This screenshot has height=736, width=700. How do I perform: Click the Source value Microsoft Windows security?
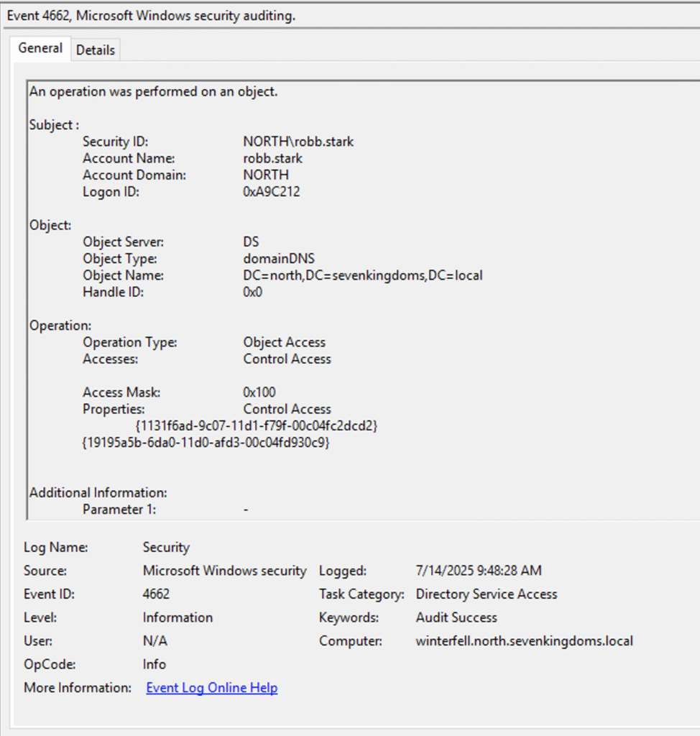pyautogui.click(x=224, y=571)
